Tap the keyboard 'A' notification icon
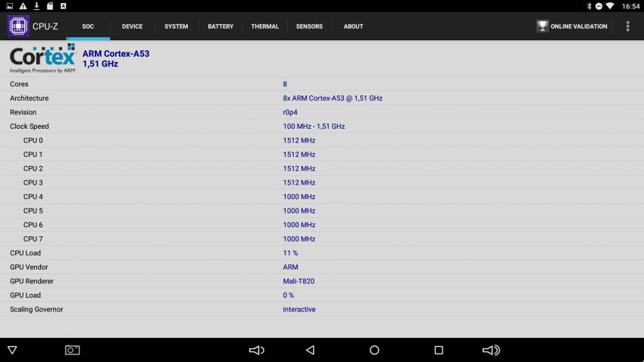The height and width of the screenshot is (362, 644). [x=63, y=6]
